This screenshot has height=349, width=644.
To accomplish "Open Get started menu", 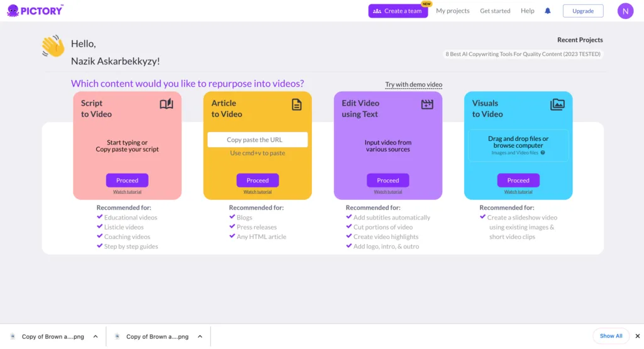I will (x=495, y=11).
